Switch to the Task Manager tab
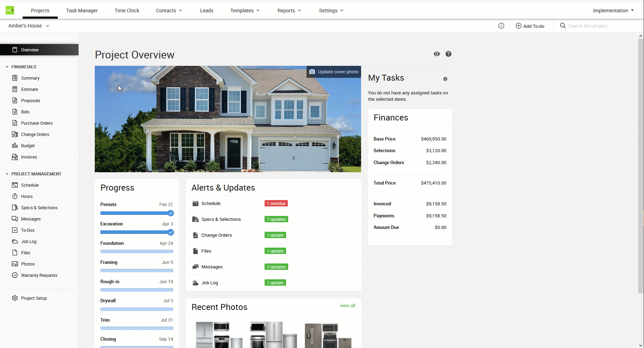This screenshot has width=644, height=348. 82,11
